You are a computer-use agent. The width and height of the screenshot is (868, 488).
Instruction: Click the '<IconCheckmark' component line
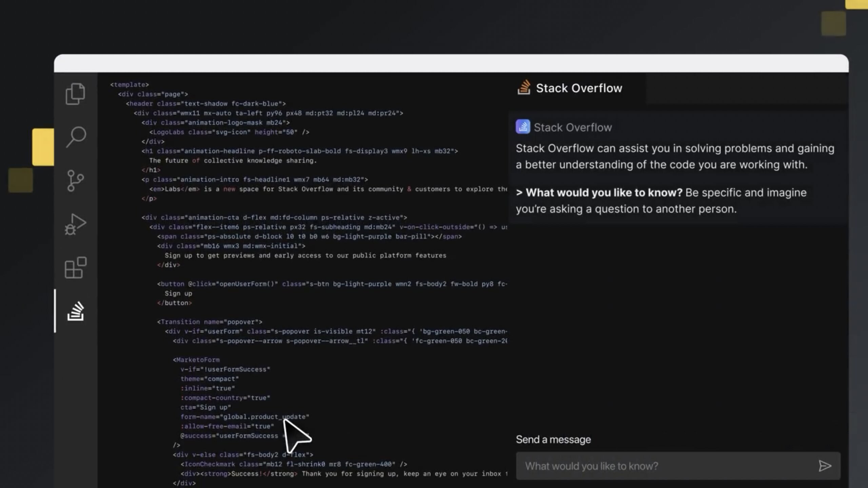294,464
